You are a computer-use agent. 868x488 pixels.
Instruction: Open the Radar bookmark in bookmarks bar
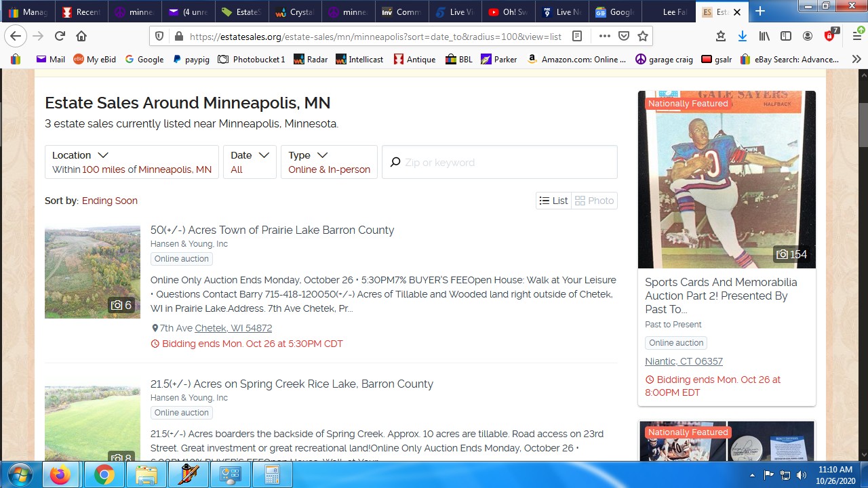311,60
